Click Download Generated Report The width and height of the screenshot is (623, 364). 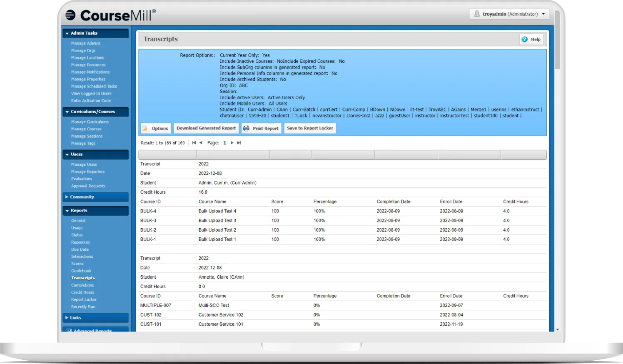[x=206, y=128]
